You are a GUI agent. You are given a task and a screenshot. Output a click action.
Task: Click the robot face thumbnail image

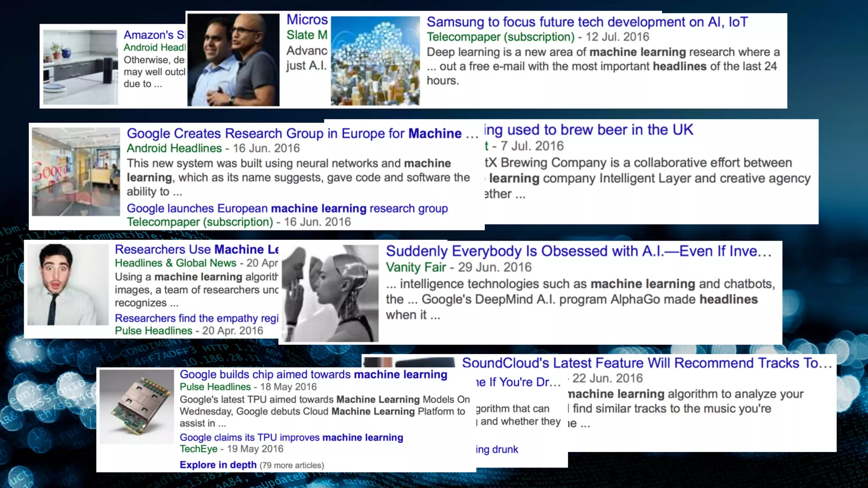330,293
